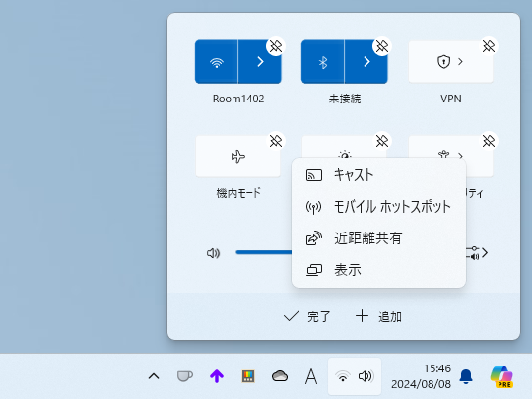This screenshot has width=532, height=399.
Task: Select 表示 from the add menu
Action: 378,270
